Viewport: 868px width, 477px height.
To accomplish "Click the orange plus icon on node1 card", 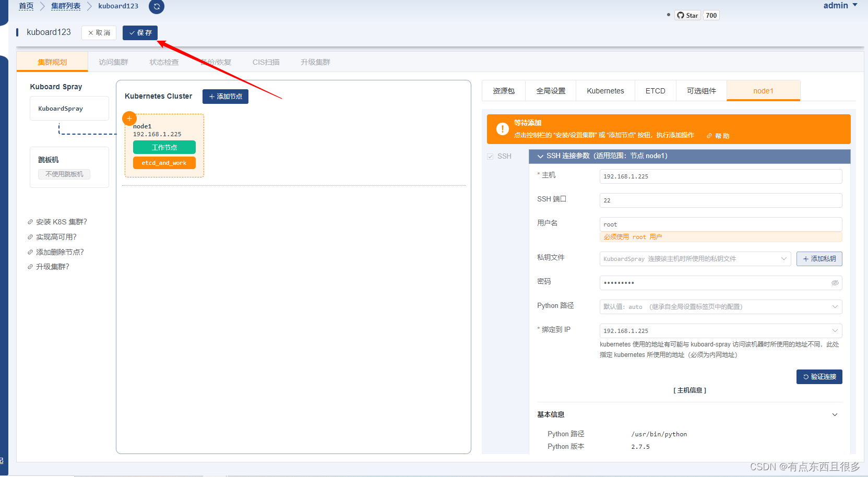I will pos(129,118).
